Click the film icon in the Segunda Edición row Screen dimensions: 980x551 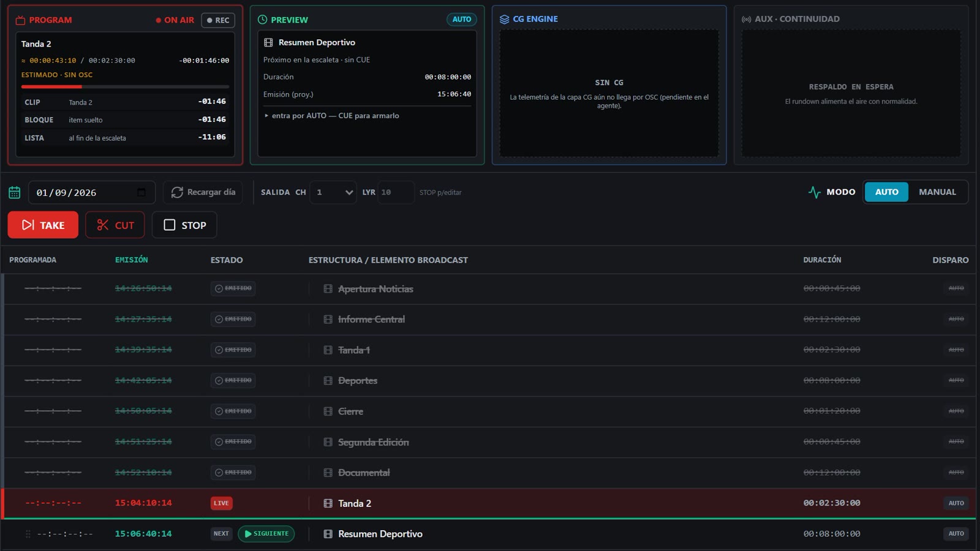pyautogui.click(x=328, y=442)
